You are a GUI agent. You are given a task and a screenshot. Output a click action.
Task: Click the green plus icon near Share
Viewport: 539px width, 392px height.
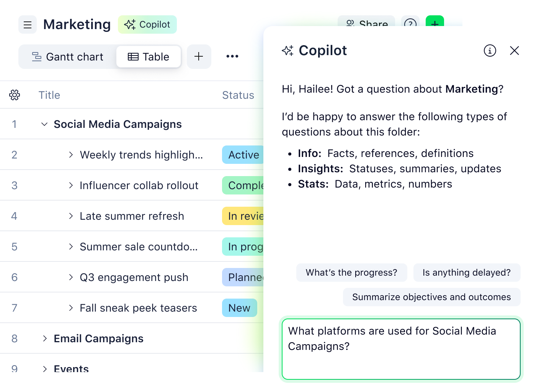click(x=435, y=24)
